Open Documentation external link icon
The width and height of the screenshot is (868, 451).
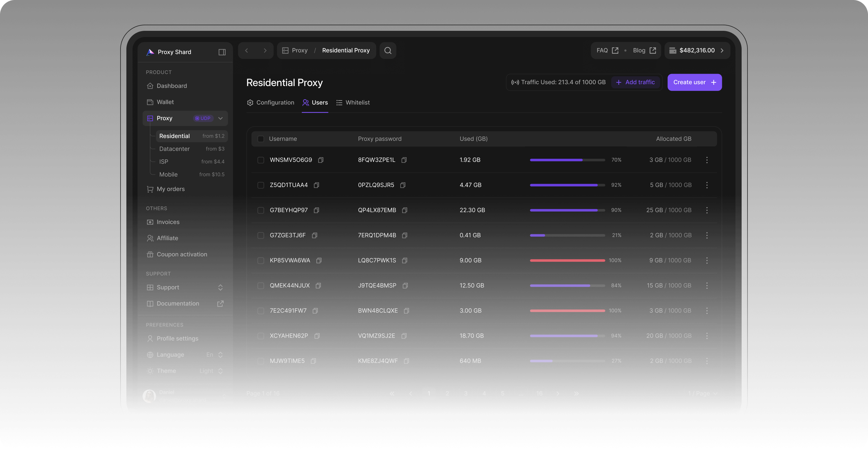220,303
